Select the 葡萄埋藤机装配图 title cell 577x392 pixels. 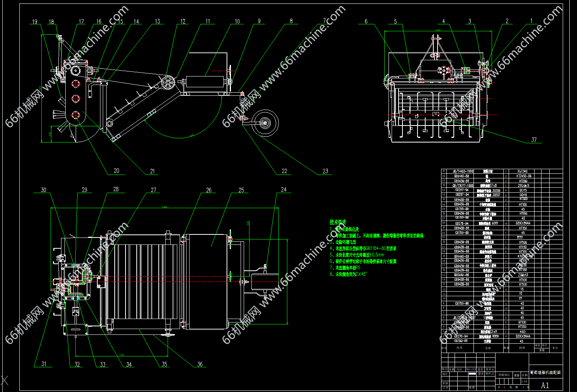(x=545, y=373)
